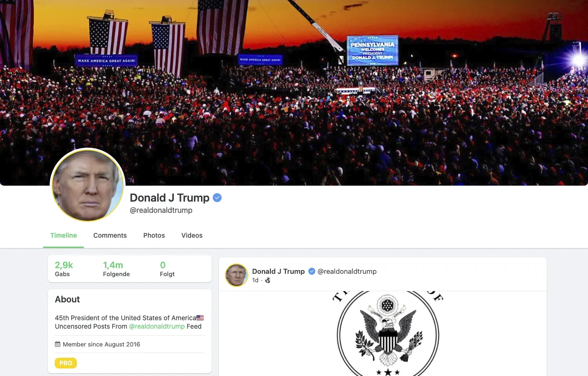Switch to the Comments tab
This screenshot has width=588, height=376.
pos(110,235)
